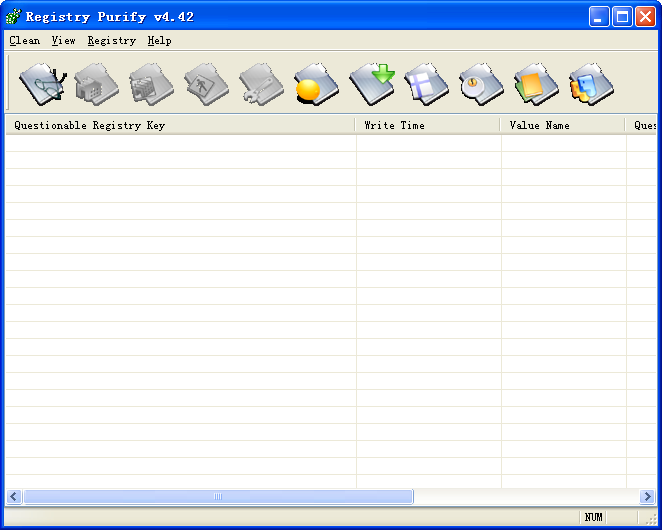Click the horizontal scrollbar thumb
The height and width of the screenshot is (530, 662).
pyautogui.click(x=217, y=497)
